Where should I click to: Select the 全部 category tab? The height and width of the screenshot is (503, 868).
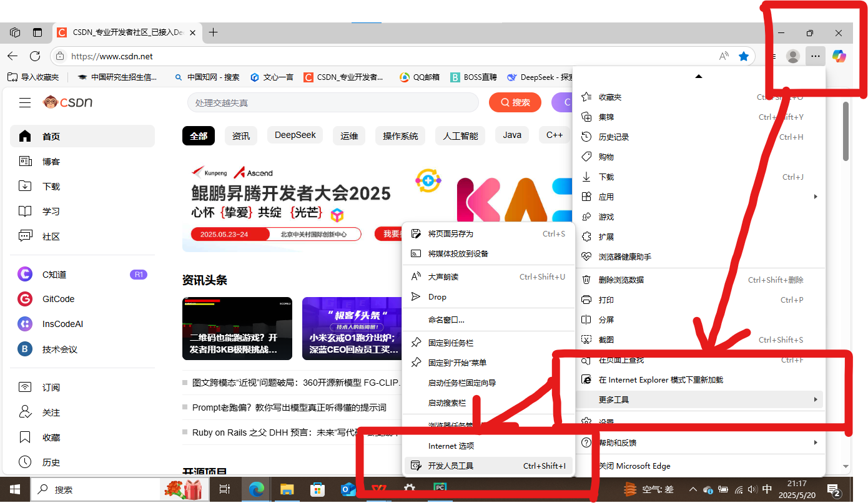pyautogui.click(x=199, y=135)
